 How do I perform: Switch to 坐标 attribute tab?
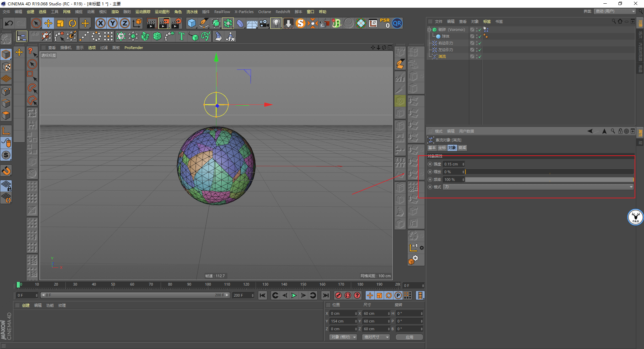(442, 148)
